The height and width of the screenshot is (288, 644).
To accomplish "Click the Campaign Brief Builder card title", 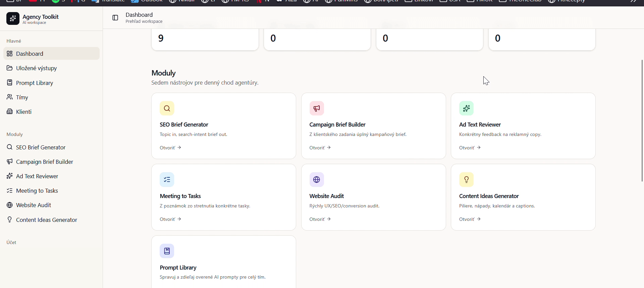I will point(337,125).
